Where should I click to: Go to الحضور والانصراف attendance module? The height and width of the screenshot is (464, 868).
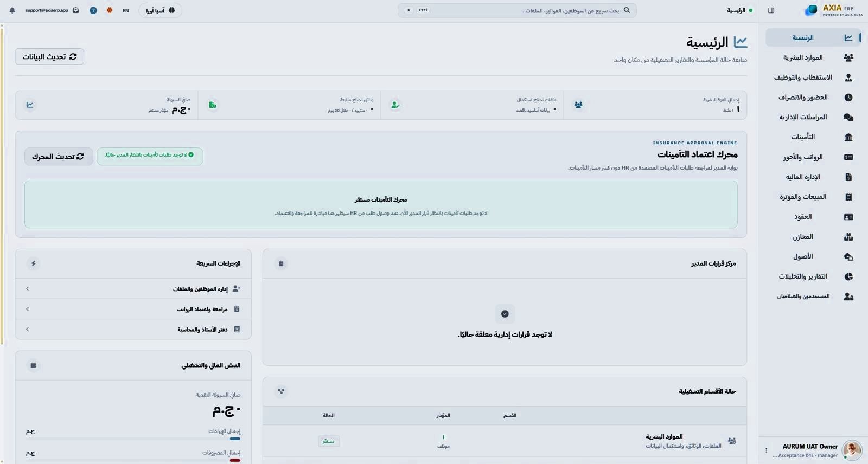[813, 98]
